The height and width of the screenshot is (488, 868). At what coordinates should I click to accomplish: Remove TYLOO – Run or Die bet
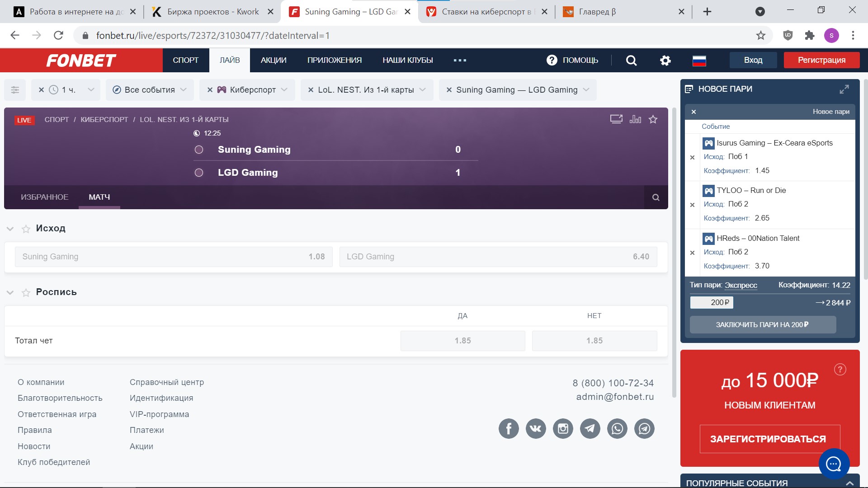[x=692, y=205]
